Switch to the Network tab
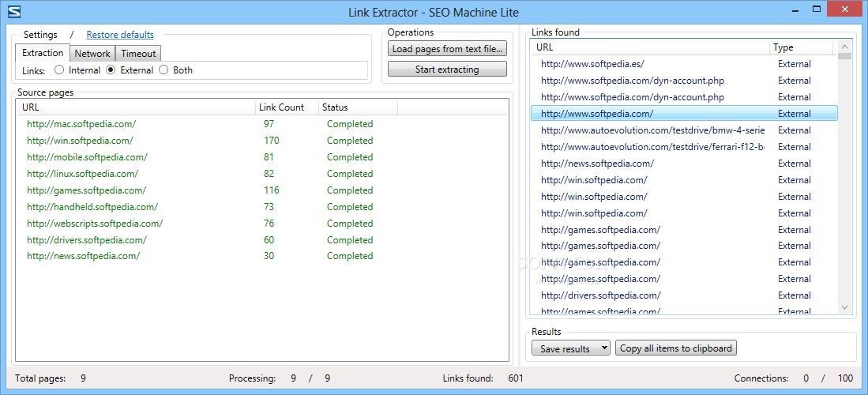Screen dimensions: 868x395 tap(92, 54)
